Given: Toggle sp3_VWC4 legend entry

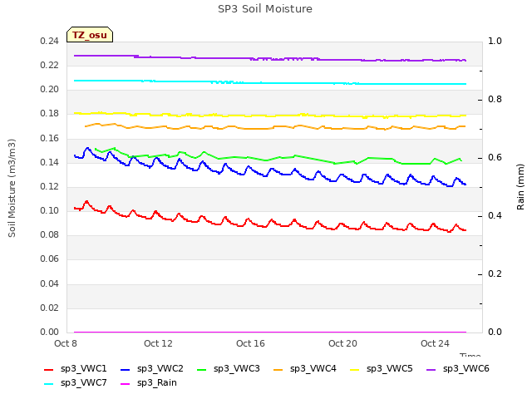Looking at the screenshot, I should (305, 368).
